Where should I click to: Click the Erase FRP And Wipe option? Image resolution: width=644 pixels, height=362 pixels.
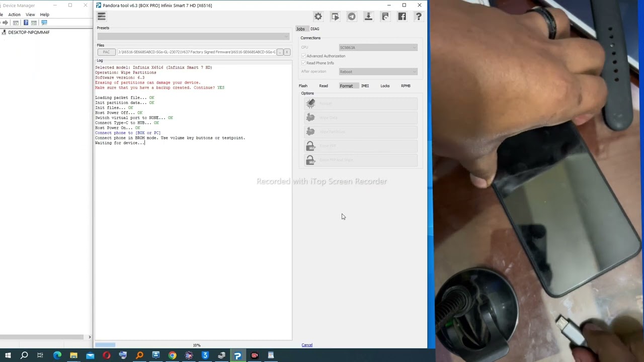(361, 160)
